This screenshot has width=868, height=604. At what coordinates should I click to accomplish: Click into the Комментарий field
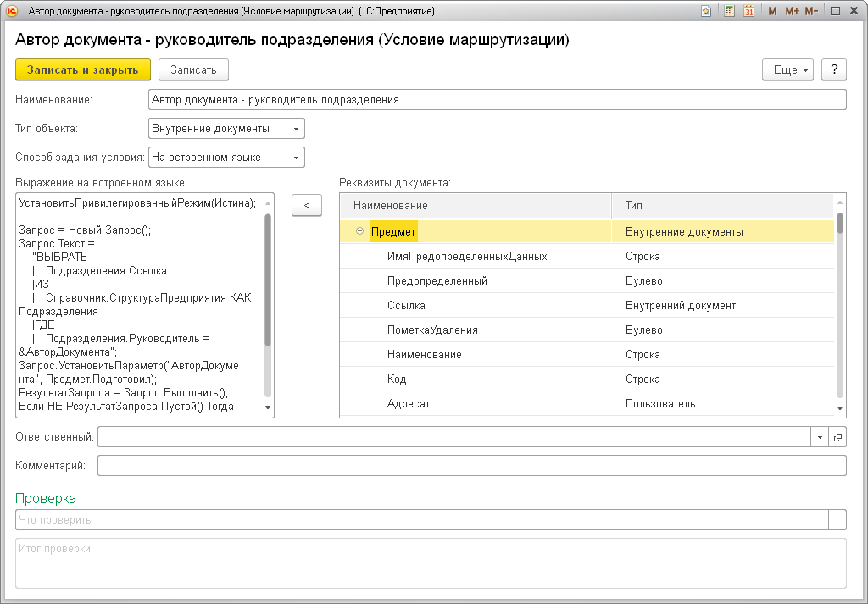click(471, 466)
